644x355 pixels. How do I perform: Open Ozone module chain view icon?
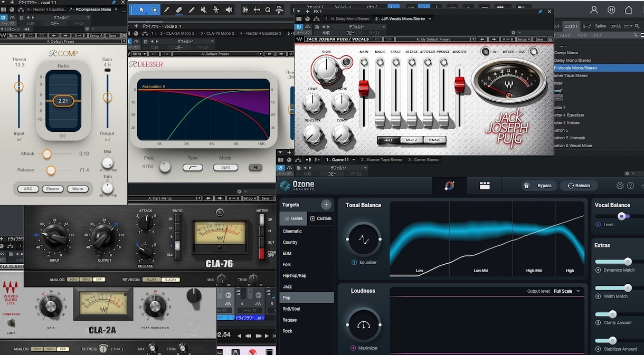tap(485, 186)
